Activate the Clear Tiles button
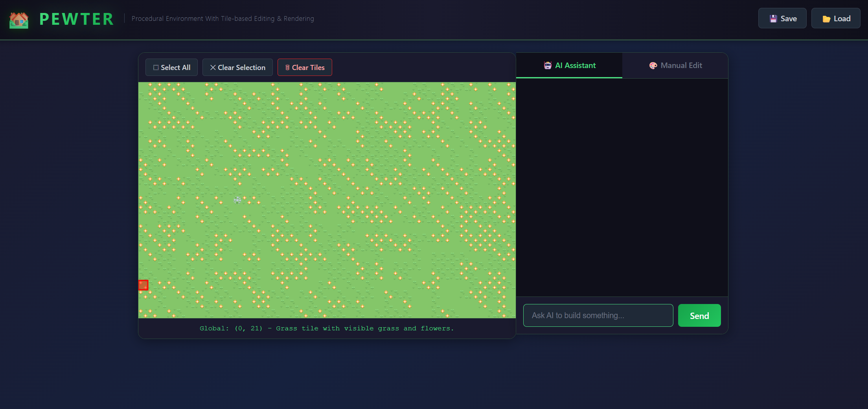 pyautogui.click(x=305, y=67)
